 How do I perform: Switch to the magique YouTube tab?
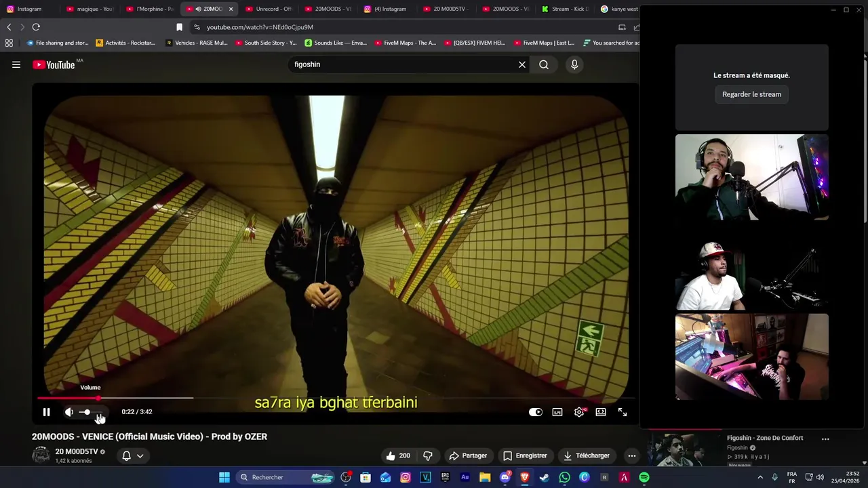(x=90, y=9)
